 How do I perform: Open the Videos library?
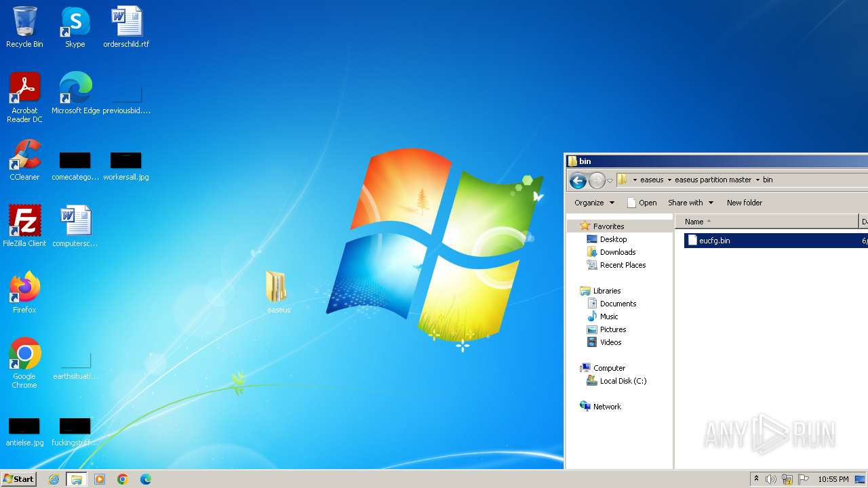coord(610,342)
